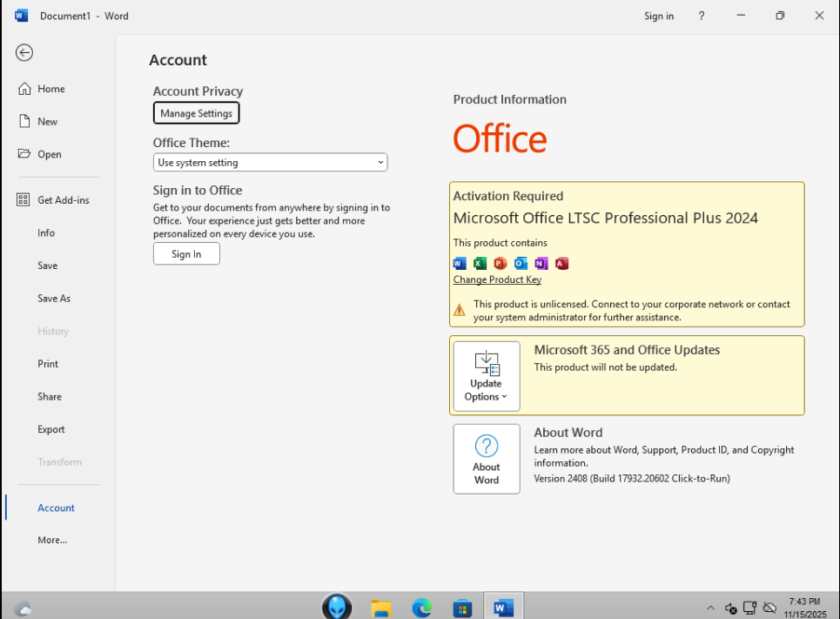Viewport: 840px width, 619px height.
Task: Click the Outlook icon under product contents
Action: [521, 263]
